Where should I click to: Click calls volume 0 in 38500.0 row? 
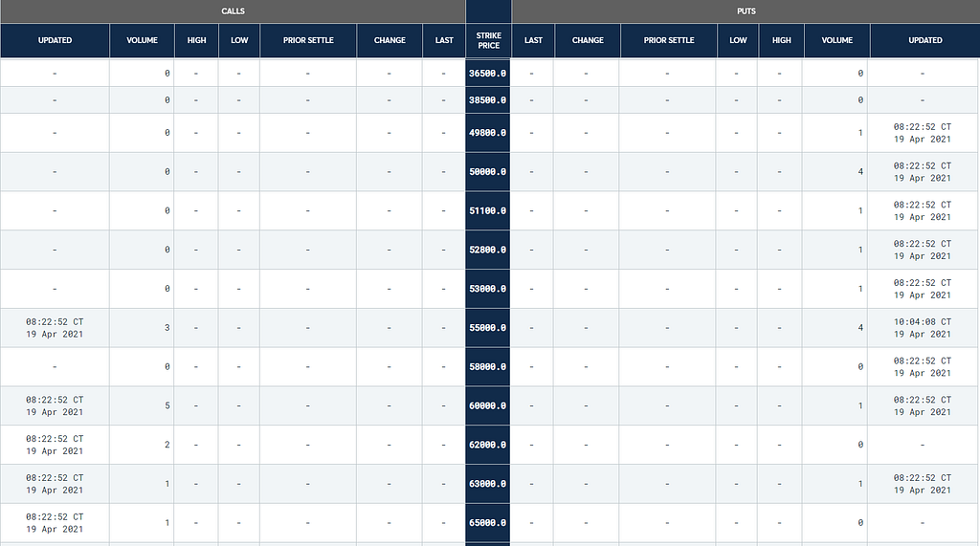point(167,100)
